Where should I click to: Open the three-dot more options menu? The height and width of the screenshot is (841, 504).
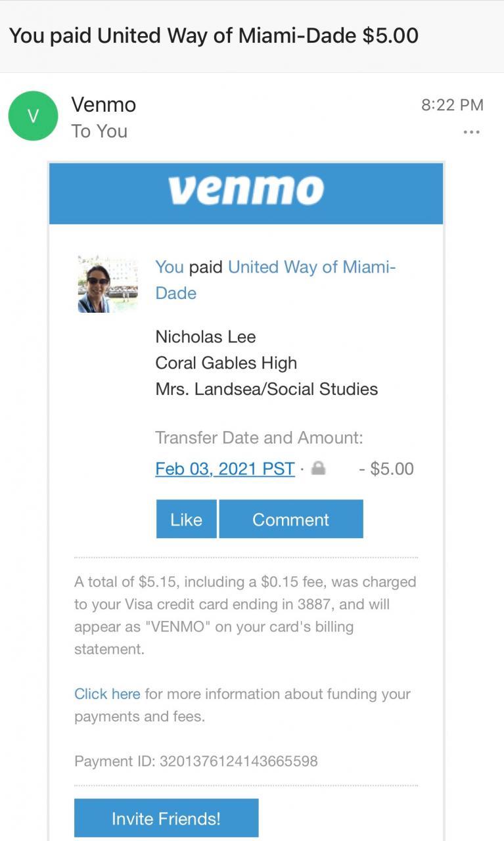(471, 132)
